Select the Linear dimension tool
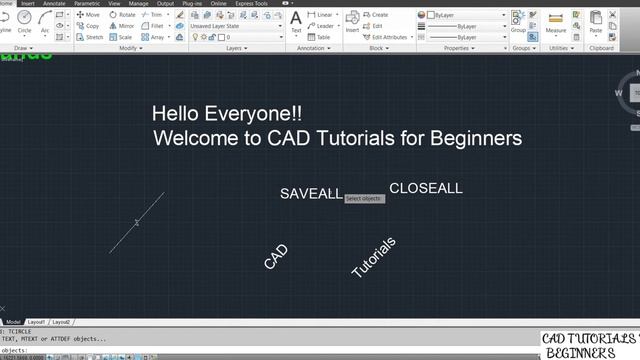 coord(320,15)
